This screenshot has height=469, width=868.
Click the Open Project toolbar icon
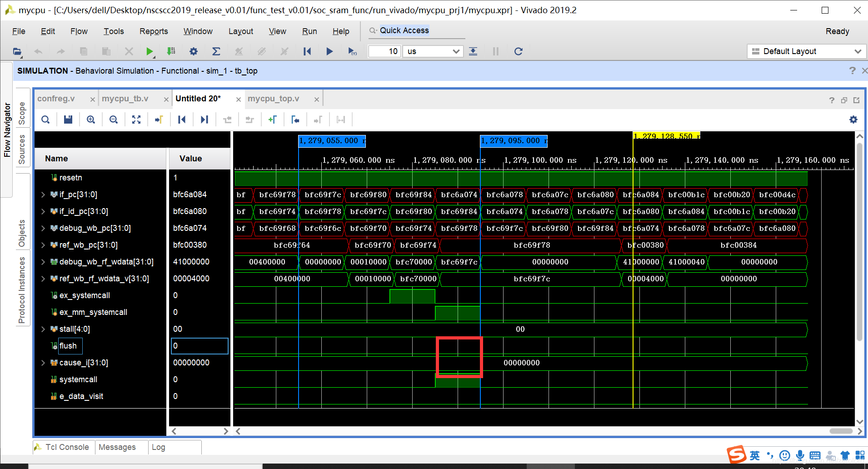[17, 51]
